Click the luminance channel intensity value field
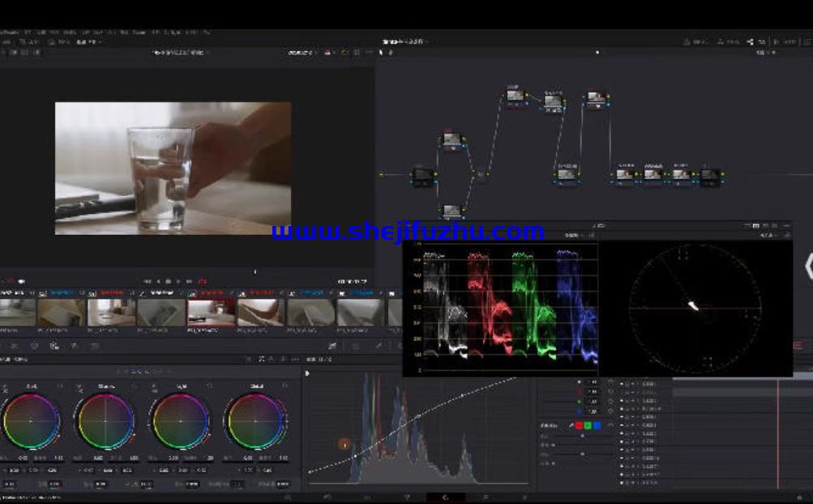813x504 pixels. (x=593, y=382)
